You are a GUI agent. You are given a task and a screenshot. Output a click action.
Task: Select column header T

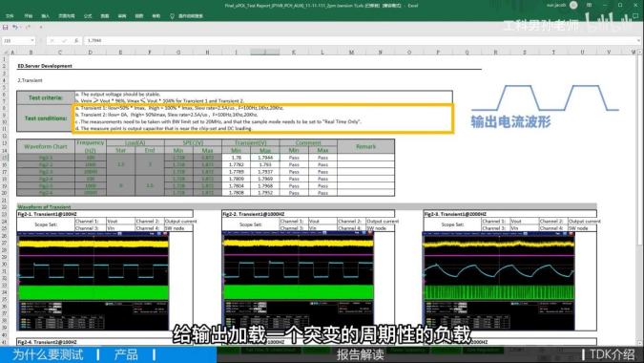pos(553,53)
